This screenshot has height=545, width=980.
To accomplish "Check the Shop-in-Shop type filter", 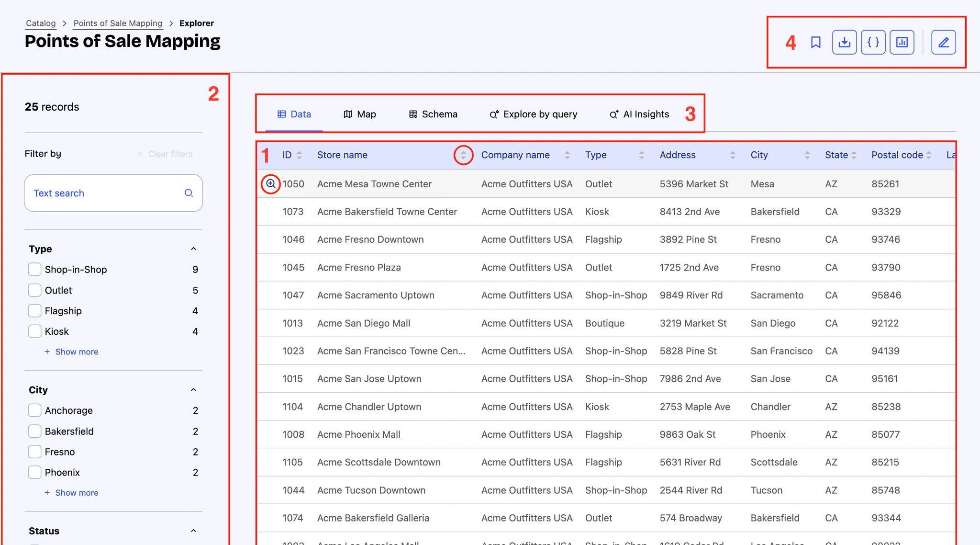I will (x=34, y=270).
